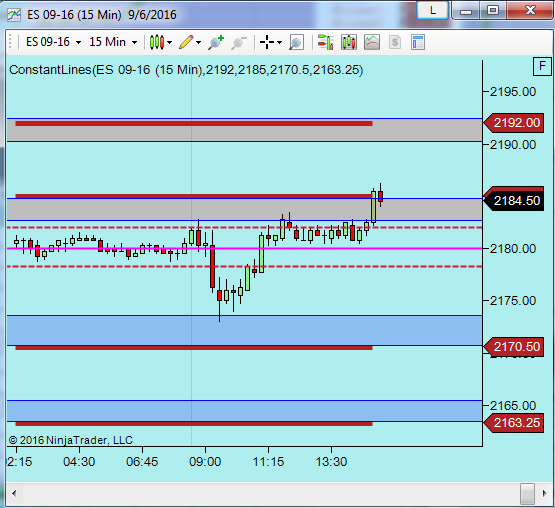Click the 2163.25 price marker
Screen dimensions: 555x508
[x=514, y=423]
